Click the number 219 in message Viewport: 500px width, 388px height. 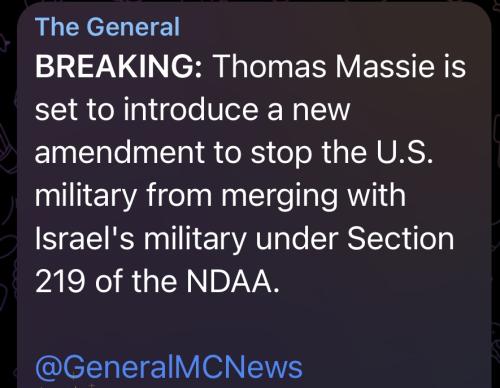click(x=60, y=282)
